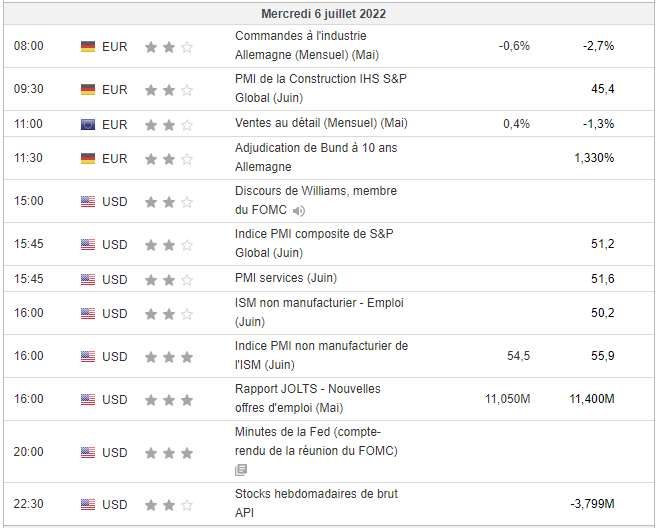The width and height of the screenshot is (657, 528).
Task: Open ISM non manufacturier - Emploi link
Action: click(319, 302)
